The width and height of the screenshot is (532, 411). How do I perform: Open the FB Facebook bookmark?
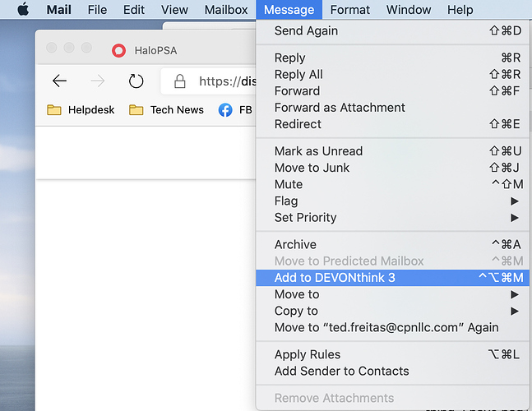[235, 110]
